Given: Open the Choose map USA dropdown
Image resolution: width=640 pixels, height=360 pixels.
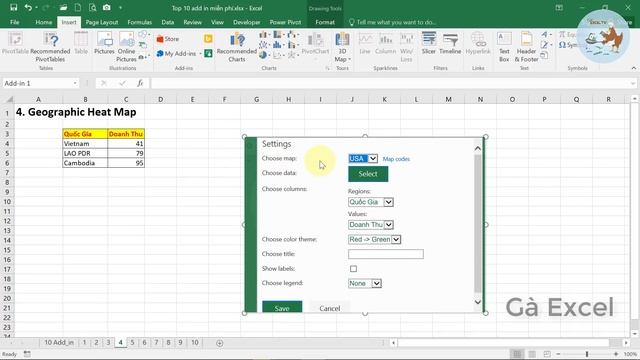Looking at the screenshot, I should pyautogui.click(x=363, y=158).
